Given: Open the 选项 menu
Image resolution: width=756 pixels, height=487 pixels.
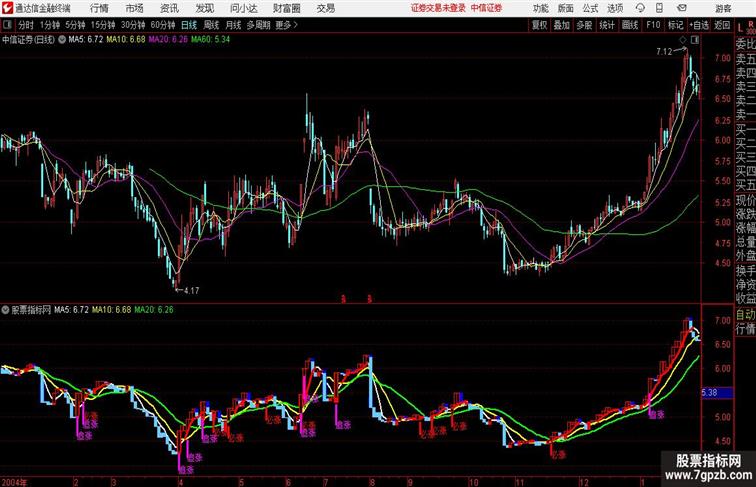Looking at the screenshot, I should point(615,8).
